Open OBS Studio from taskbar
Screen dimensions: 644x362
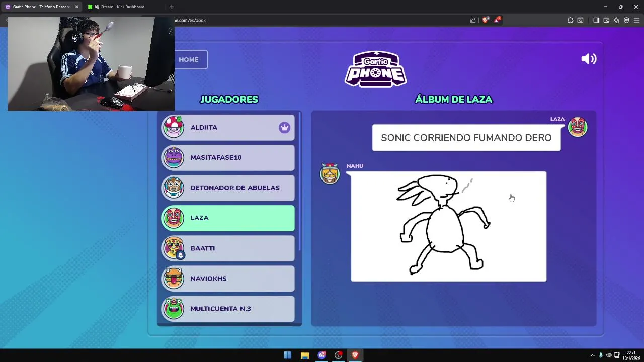(x=338, y=355)
